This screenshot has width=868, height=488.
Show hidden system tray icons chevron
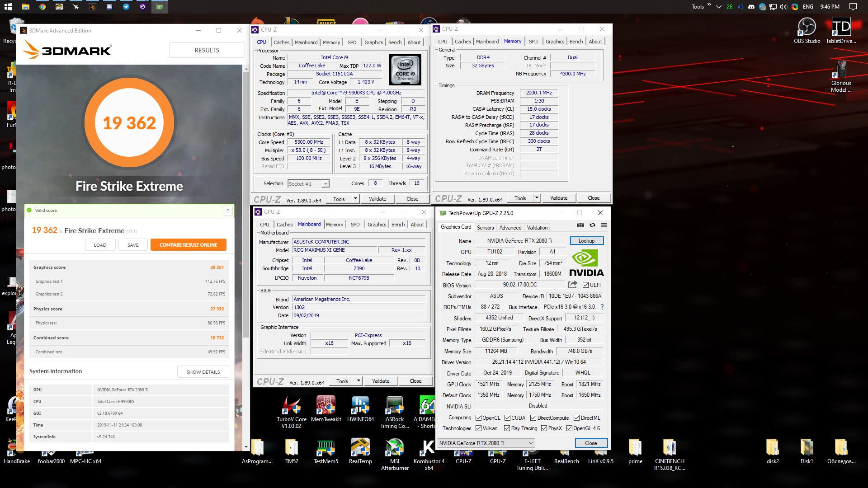tap(718, 7)
